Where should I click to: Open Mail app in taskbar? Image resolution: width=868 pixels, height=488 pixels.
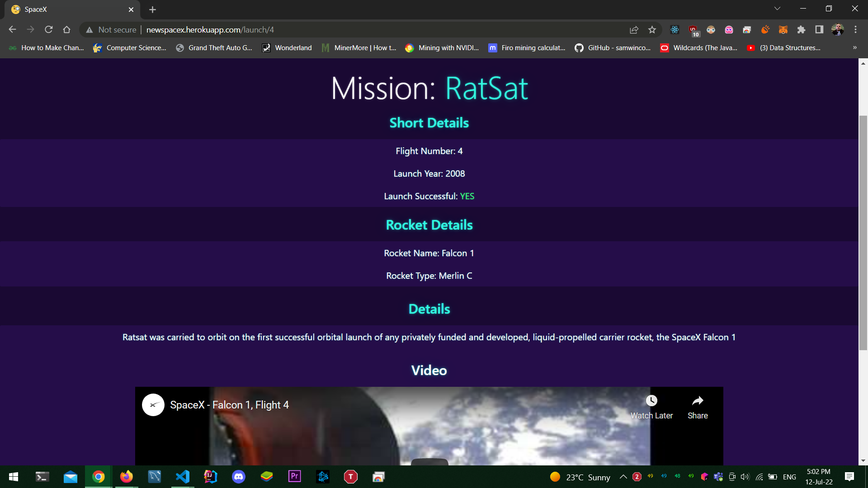pyautogui.click(x=71, y=477)
